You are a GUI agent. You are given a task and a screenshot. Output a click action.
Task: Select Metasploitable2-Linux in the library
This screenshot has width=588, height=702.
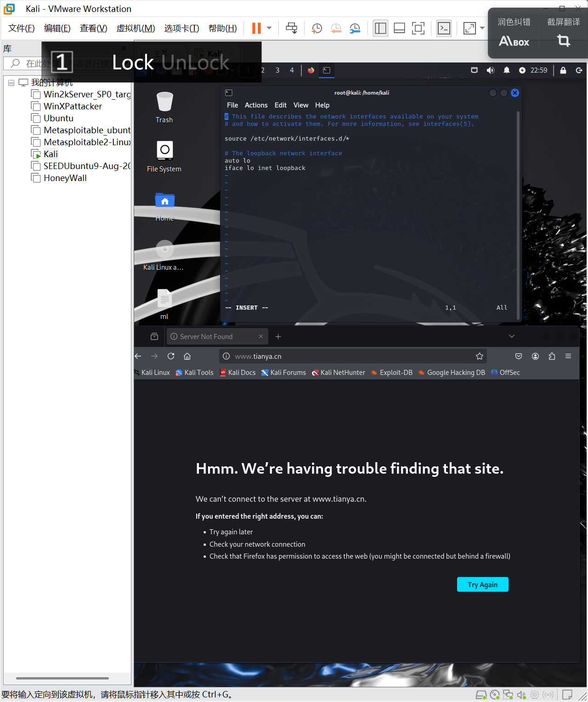coord(81,142)
